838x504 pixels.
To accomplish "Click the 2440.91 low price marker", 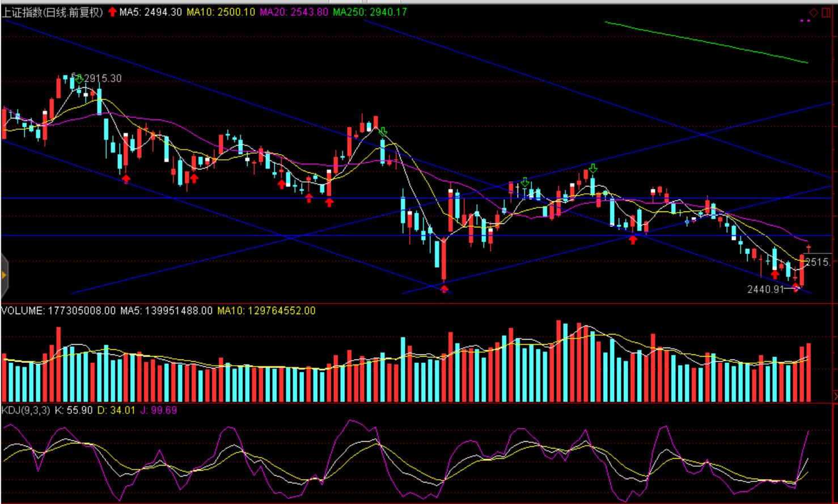I will 765,289.
